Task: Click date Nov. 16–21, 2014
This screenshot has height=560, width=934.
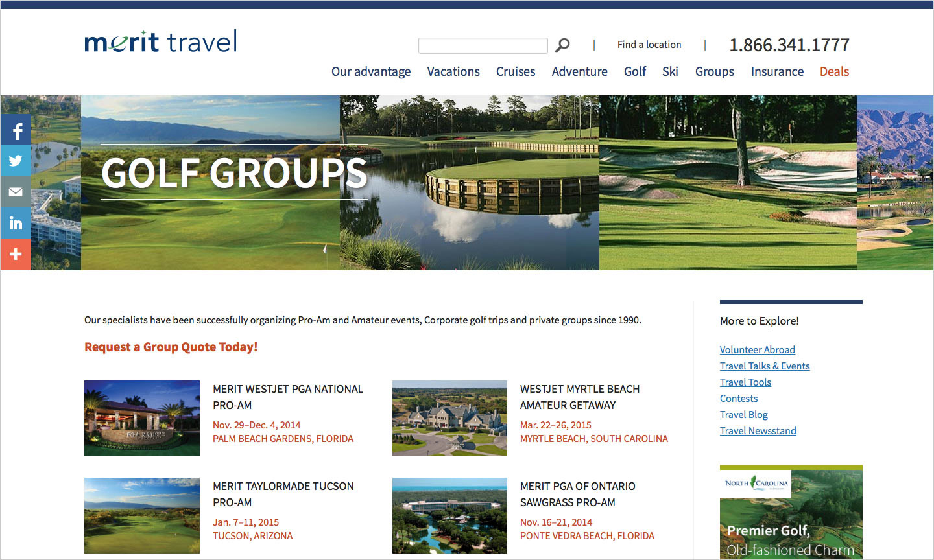Action: [x=556, y=522]
